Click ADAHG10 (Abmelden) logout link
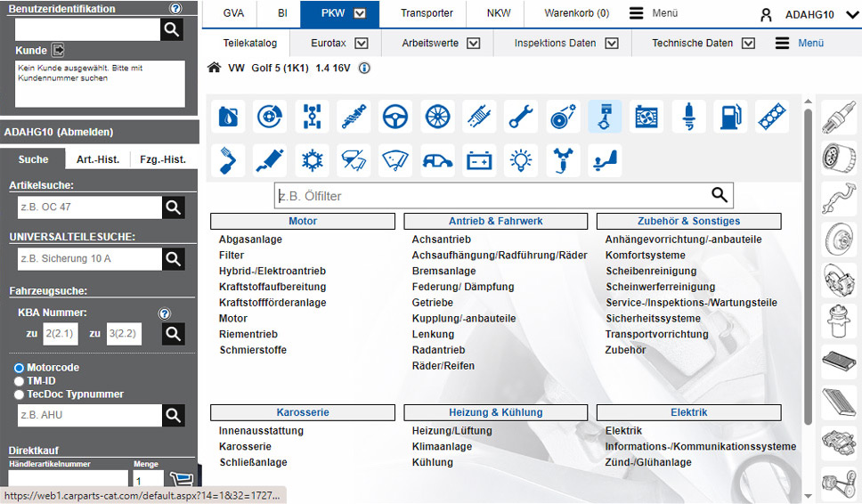862x504 pixels. coord(58,132)
